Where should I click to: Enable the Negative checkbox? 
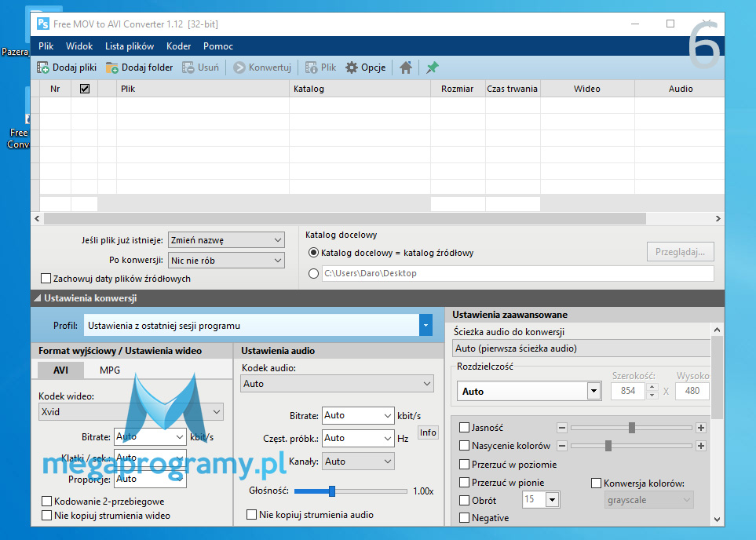464,518
